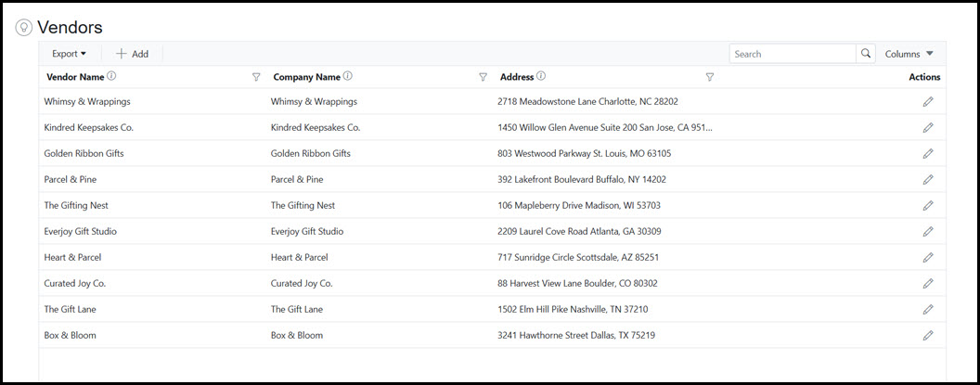Screen dimensions: 980x385
Task: Click the pencil icon for Box & Bloom
Action: pos(927,335)
